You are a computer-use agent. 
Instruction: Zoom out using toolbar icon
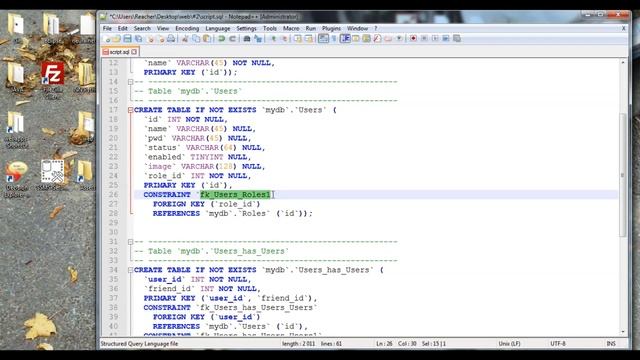[284, 38]
